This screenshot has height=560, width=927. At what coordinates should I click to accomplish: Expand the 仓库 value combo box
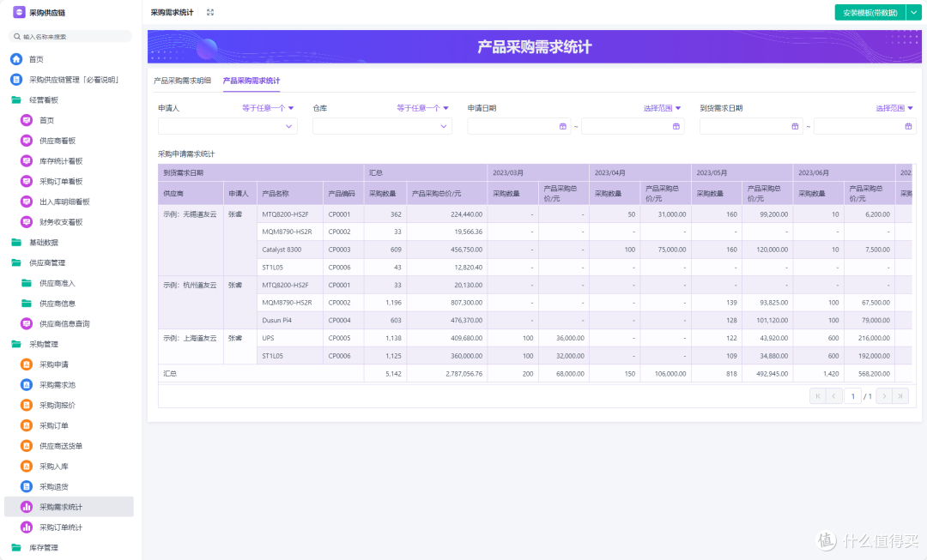383,126
